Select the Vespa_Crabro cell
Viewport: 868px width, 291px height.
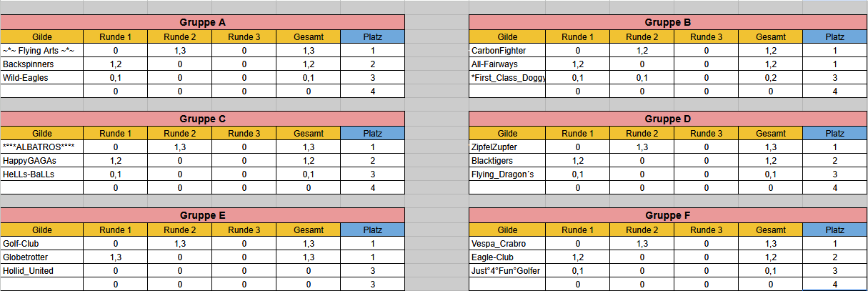click(x=507, y=243)
